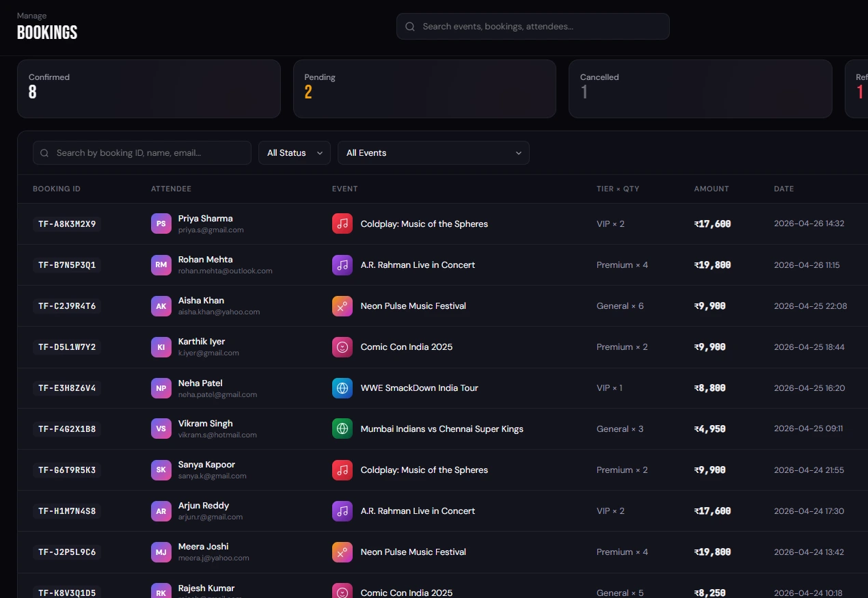This screenshot has width=868, height=598.
Task: Select the Confirmed stats card
Action: pos(149,89)
